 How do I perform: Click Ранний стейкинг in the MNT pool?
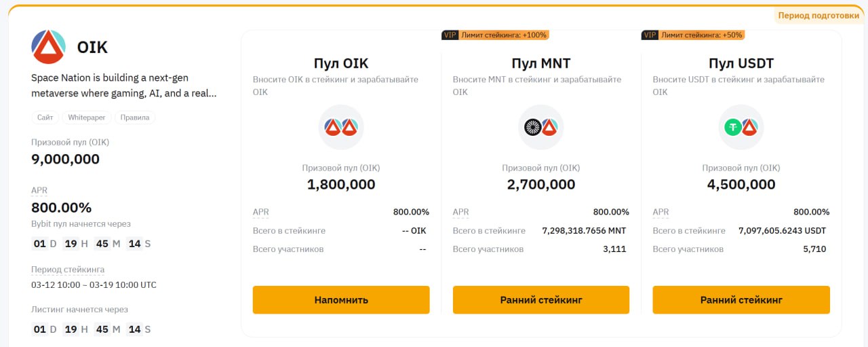(541, 299)
